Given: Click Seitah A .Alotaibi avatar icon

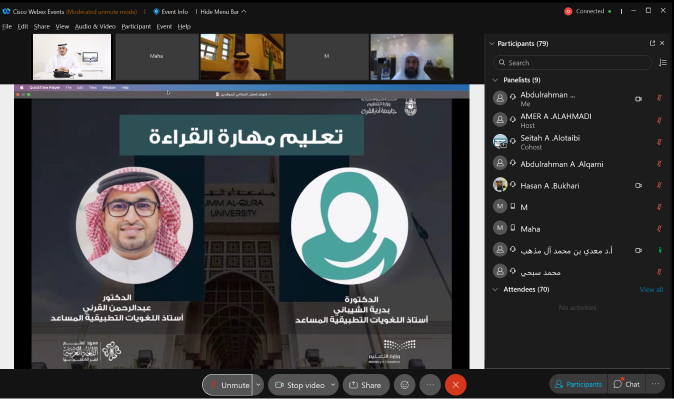Looking at the screenshot, I should 500,141.
